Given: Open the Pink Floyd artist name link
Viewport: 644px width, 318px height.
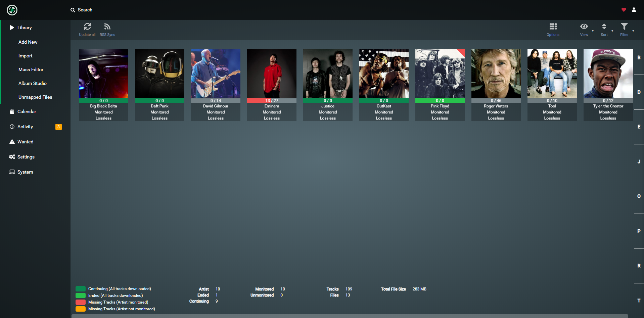Looking at the screenshot, I should click(440, 106).
